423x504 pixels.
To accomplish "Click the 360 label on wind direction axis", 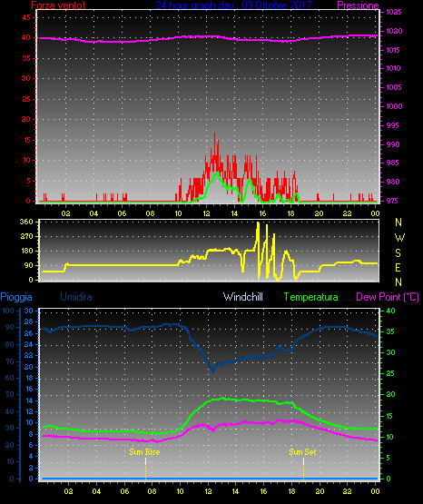I will pyautogui.click(x=26, y=222).
